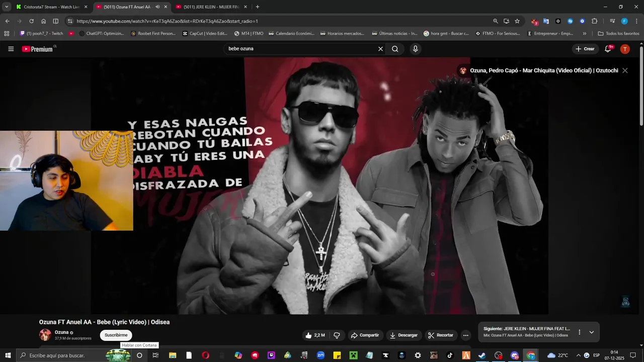This screenshot has height=362, width=644.
Task: Open the account avatar menu
Action: tap(625, 49)
